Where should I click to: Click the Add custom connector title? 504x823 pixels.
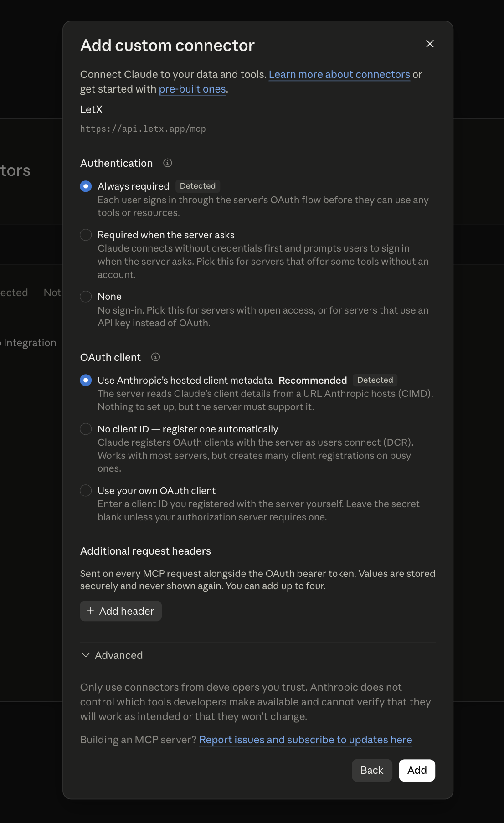(167, 46)
